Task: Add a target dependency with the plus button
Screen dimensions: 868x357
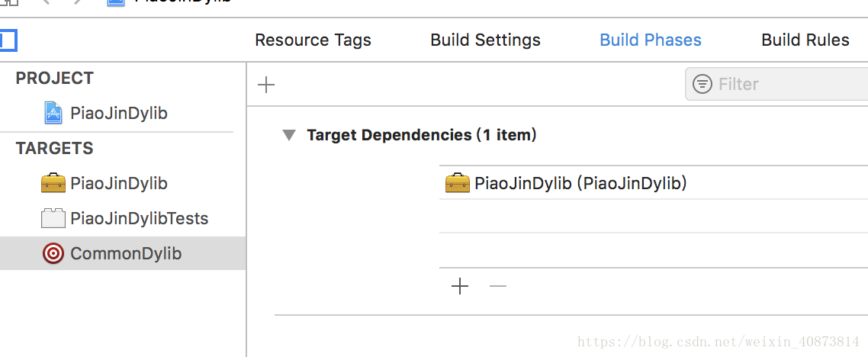Action: click(x=460, y=286)
